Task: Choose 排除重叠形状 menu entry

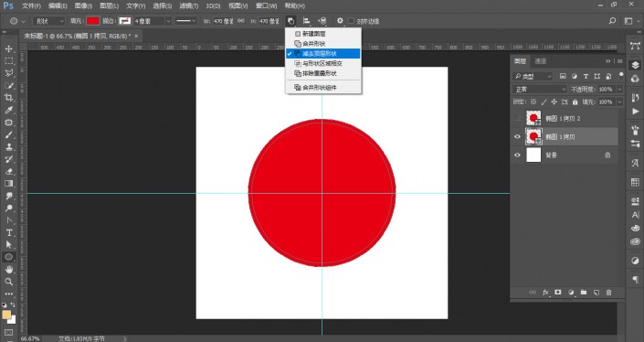Action: (323, 73)
